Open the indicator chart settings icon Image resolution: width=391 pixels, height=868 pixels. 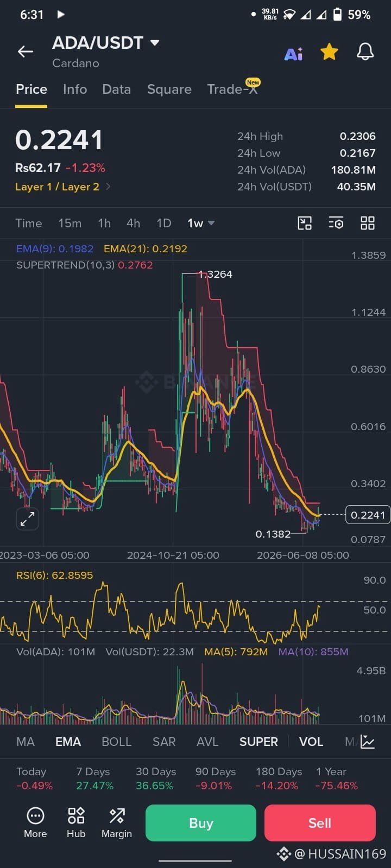click(x=368, y=742)
